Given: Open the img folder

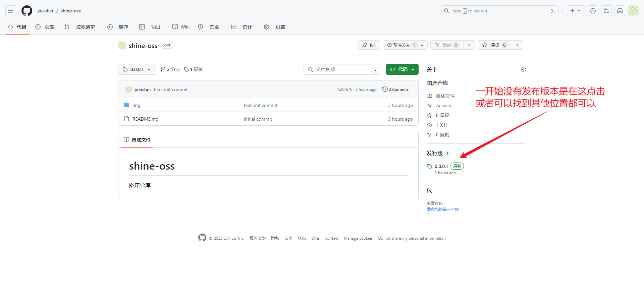Looking at the screenshot, I should click(137, 105).
